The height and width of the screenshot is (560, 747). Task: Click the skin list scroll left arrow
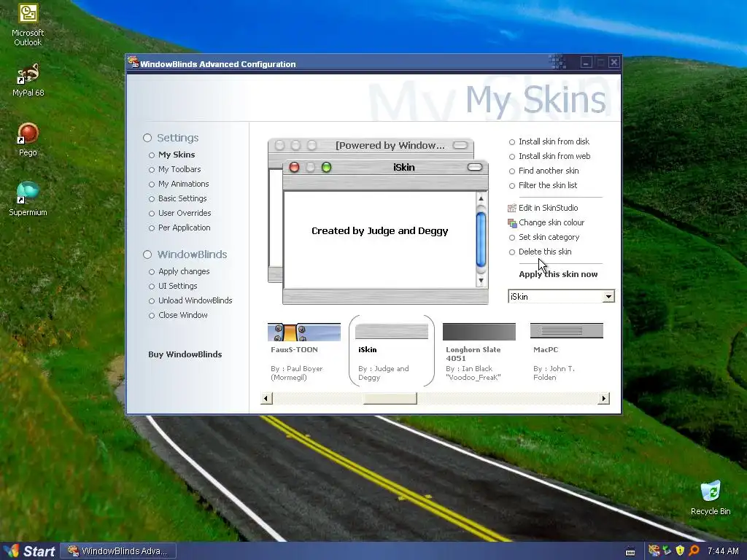(267, 398)
